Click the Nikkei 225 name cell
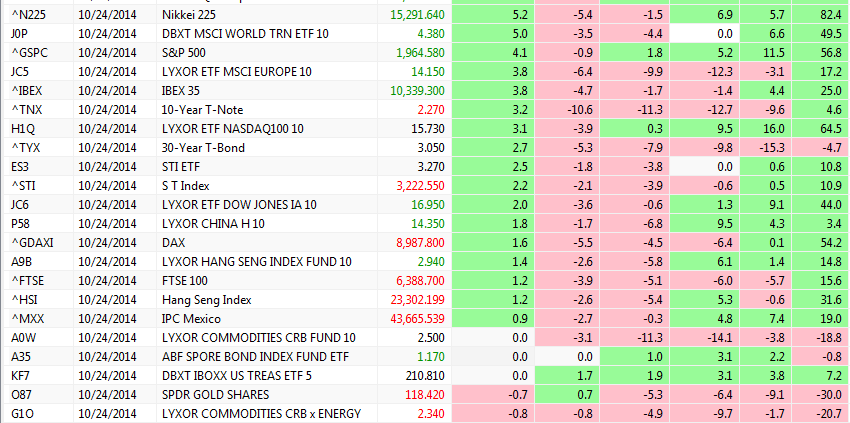850x423 pixels. pos(189,15)
